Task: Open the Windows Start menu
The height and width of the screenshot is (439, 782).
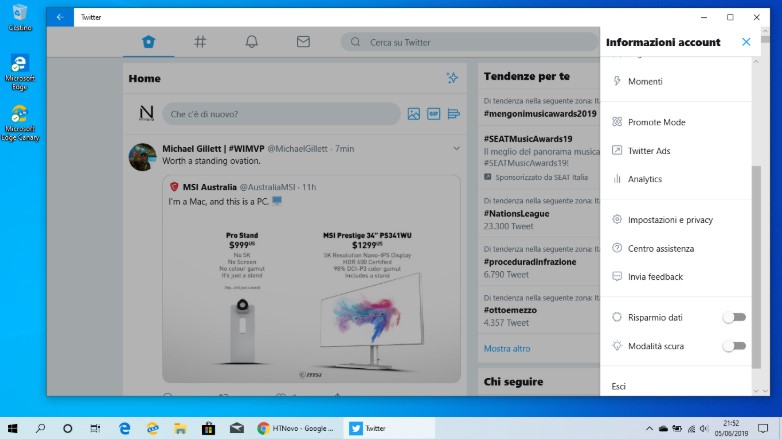Action: (12, 428)
